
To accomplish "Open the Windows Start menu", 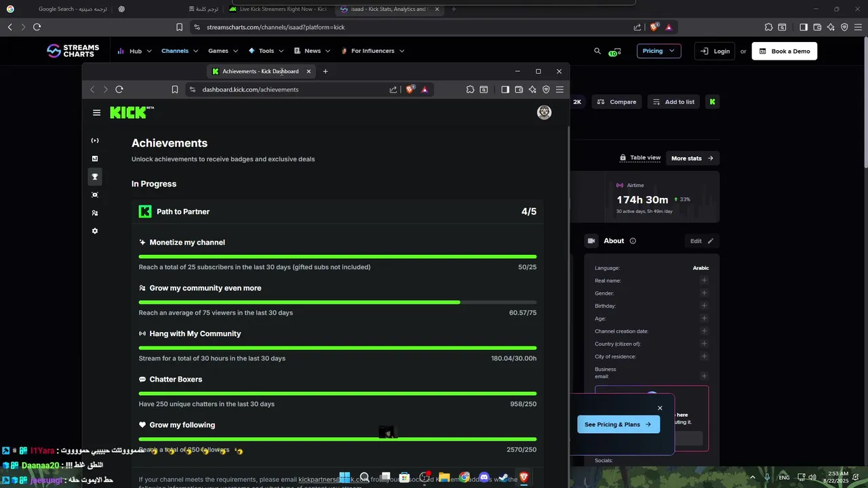I will click(x=344, y=477).
